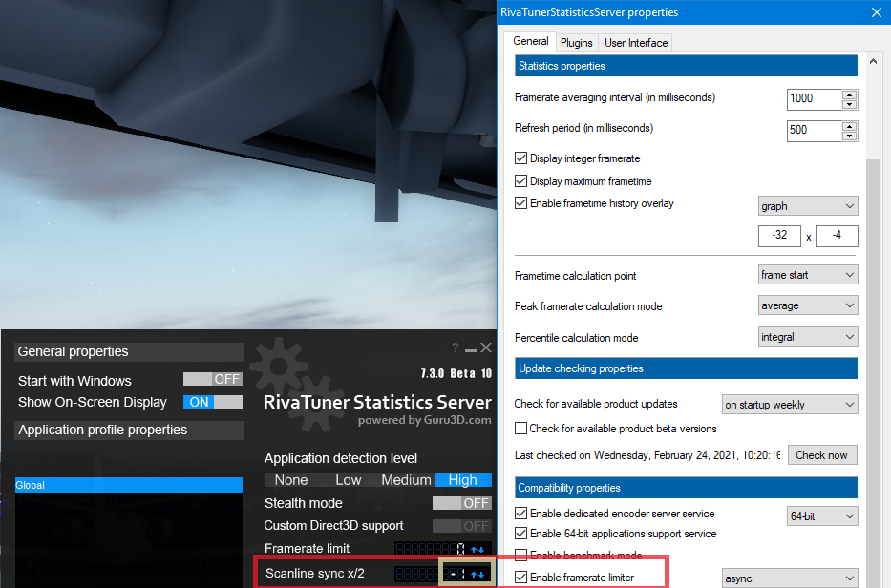
Task: Click the overlay width field showing -32
Action: [779, 236]
